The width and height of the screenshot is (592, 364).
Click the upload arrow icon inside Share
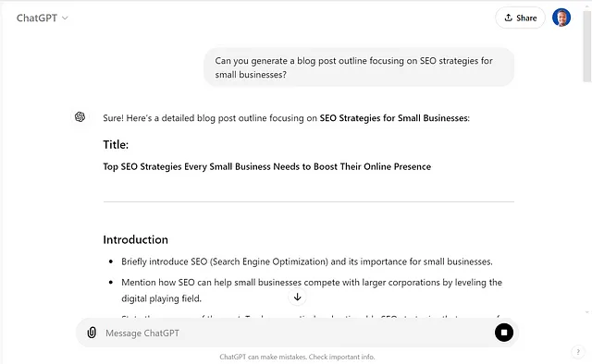tap(508, 18)
